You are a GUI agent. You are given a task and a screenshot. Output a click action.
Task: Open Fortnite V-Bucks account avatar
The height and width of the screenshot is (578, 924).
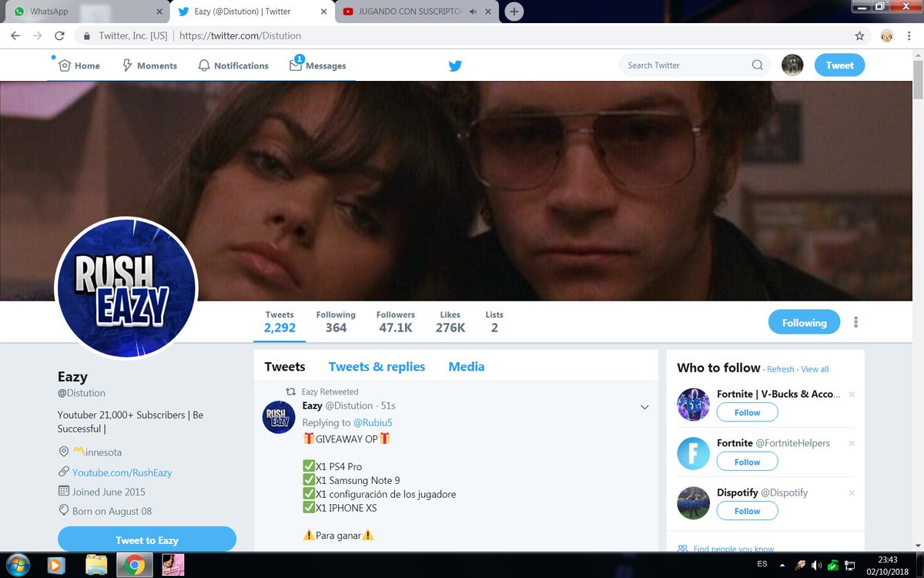click(693, 404)
